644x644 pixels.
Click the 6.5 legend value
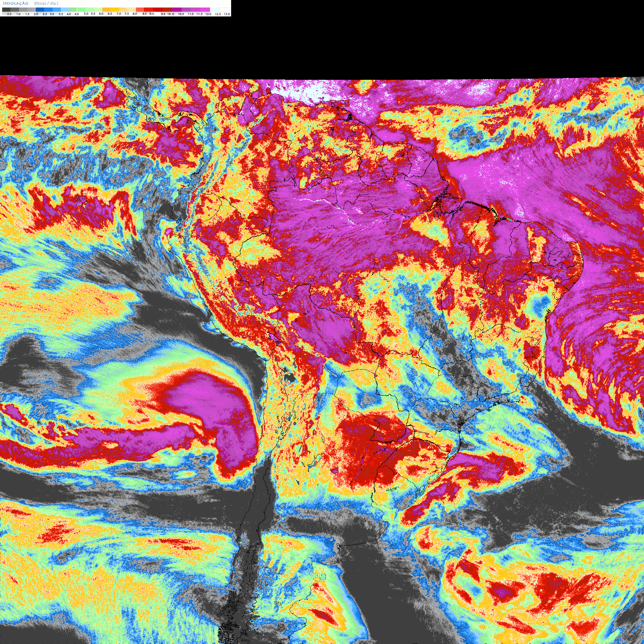click(x=110, y=14)
